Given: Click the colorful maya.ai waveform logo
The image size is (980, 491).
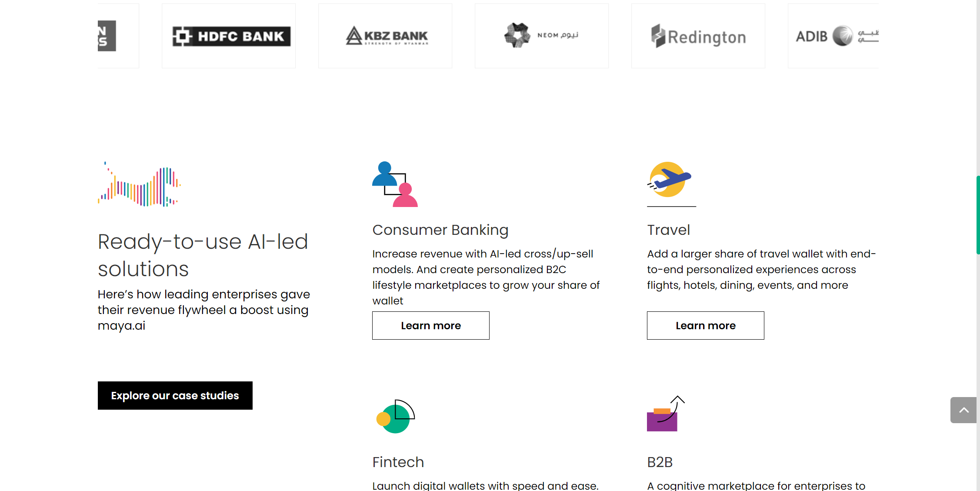Looking at the screenshot, I should 139,184.
